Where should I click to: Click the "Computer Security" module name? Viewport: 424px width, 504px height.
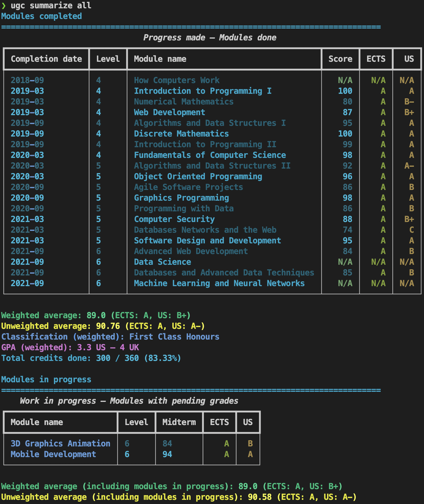tap(174, 219)
